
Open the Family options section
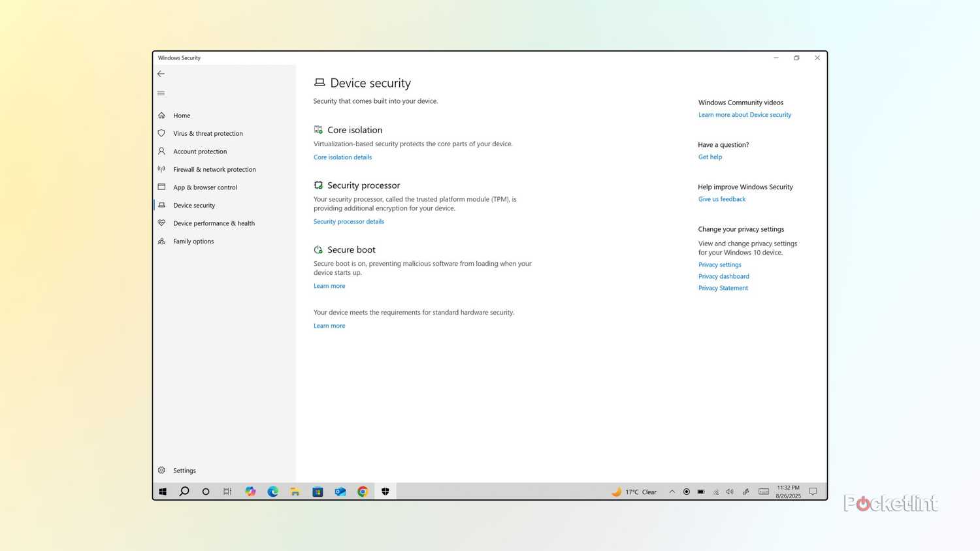point(193,241)
